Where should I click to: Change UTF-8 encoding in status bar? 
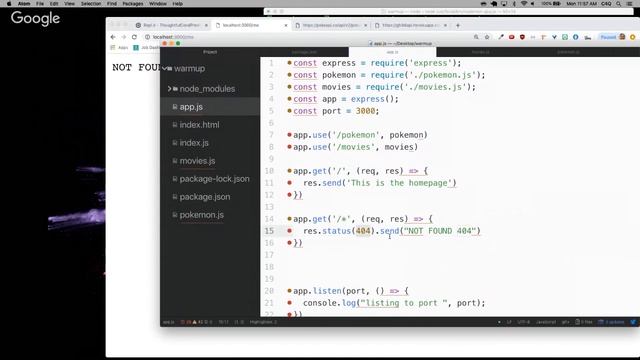(523, 322)
